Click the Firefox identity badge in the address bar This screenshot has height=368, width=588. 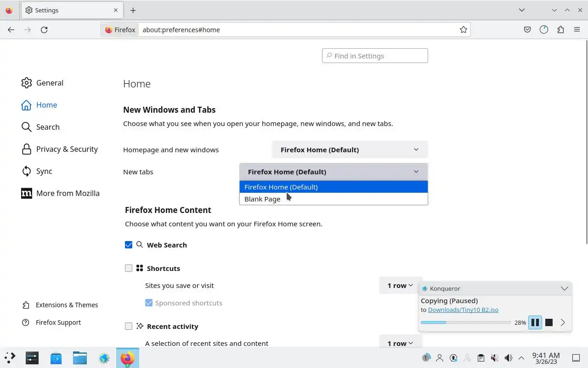(120, 29)
